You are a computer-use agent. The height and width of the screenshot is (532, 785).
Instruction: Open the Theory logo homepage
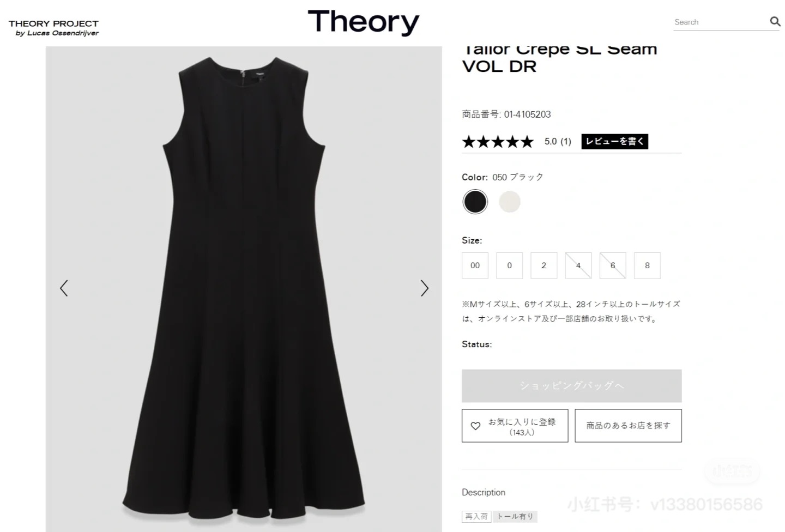pyautogui.click(x=364, y=22)
